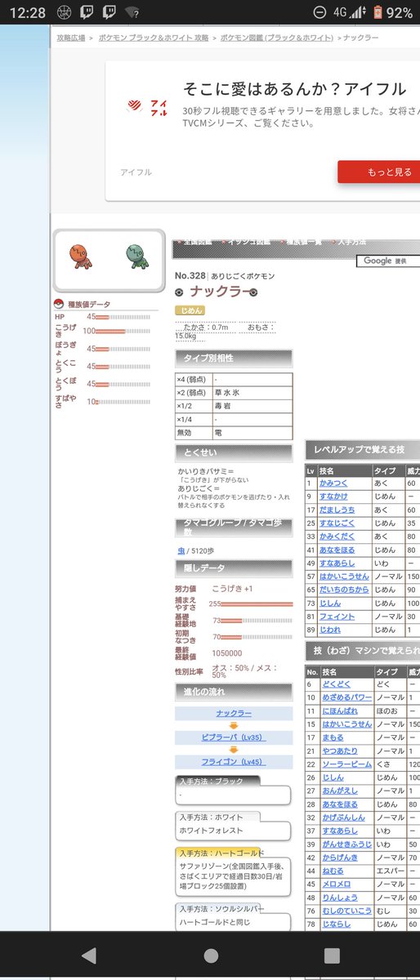Viewport: 420px width, 980px height.
Task: Tap the battery status icon
Action: pyautogui.click(x=378, y=12)
